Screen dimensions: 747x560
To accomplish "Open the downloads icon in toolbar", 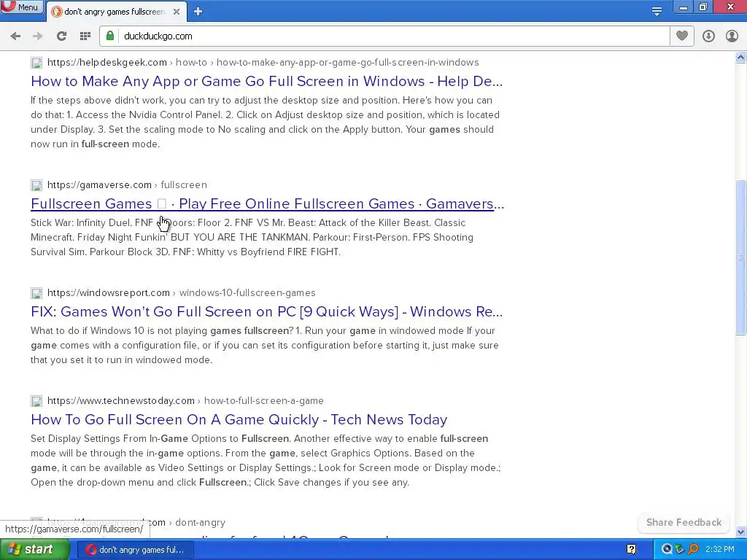I will (708, 36).
